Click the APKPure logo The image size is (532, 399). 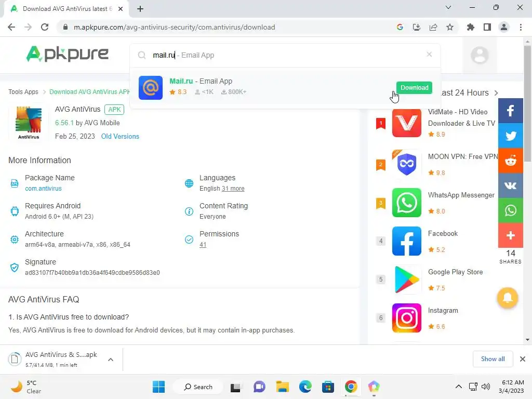coord(68,54)
